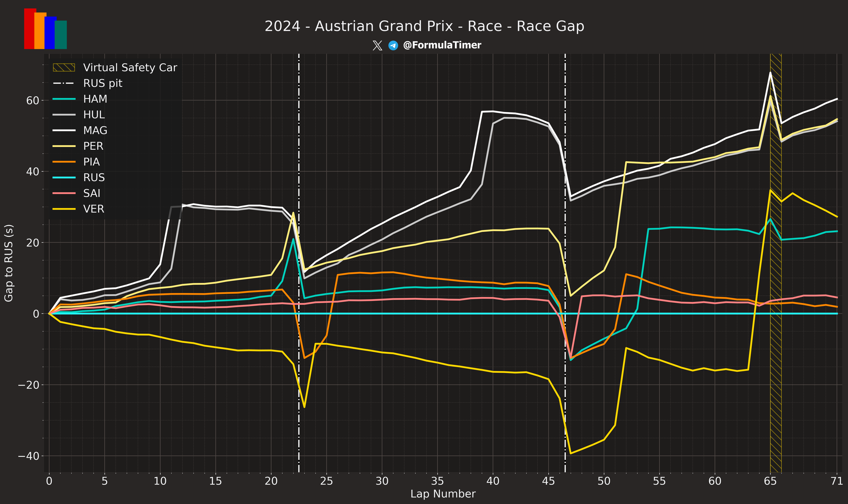The width and height of the screenshot is (848, 504).
Task: Select the 'MAG' legend label
Action: tap(95, 130)
